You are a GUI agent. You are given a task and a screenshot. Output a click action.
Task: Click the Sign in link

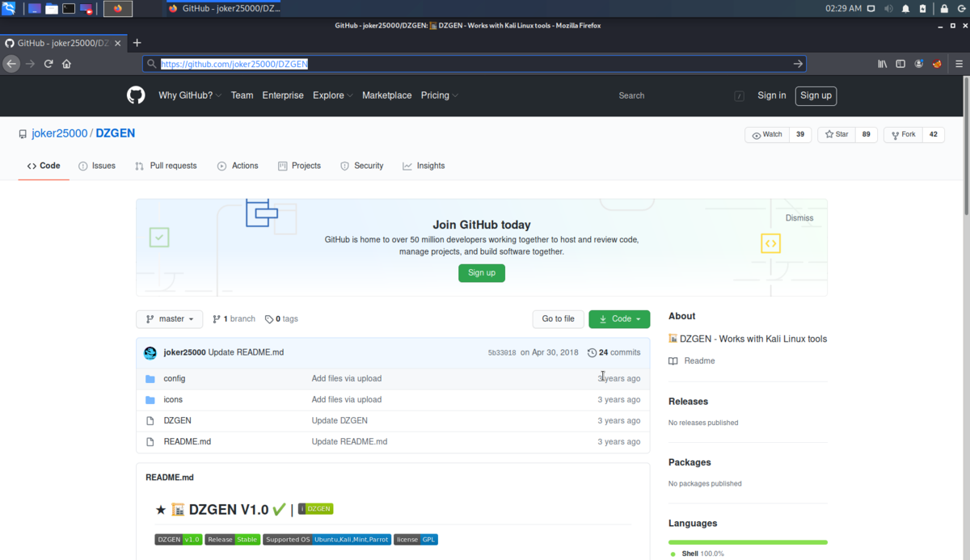(x=772, y=95)
